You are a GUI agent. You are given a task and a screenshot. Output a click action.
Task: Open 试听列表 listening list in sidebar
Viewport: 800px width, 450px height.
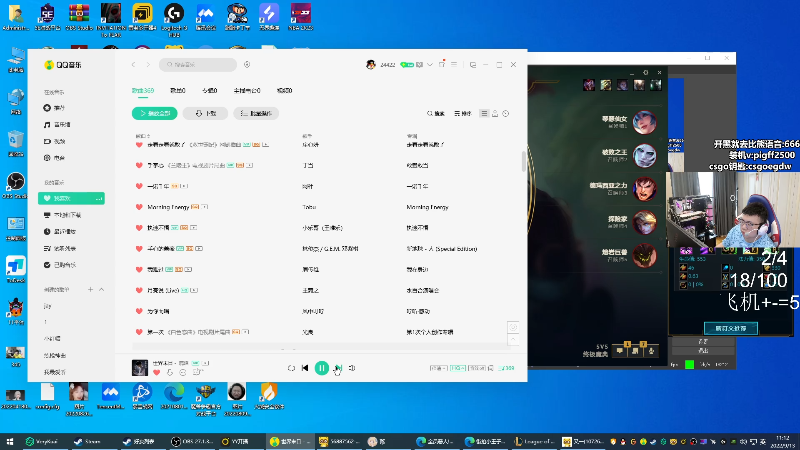[x=60, y=248]
